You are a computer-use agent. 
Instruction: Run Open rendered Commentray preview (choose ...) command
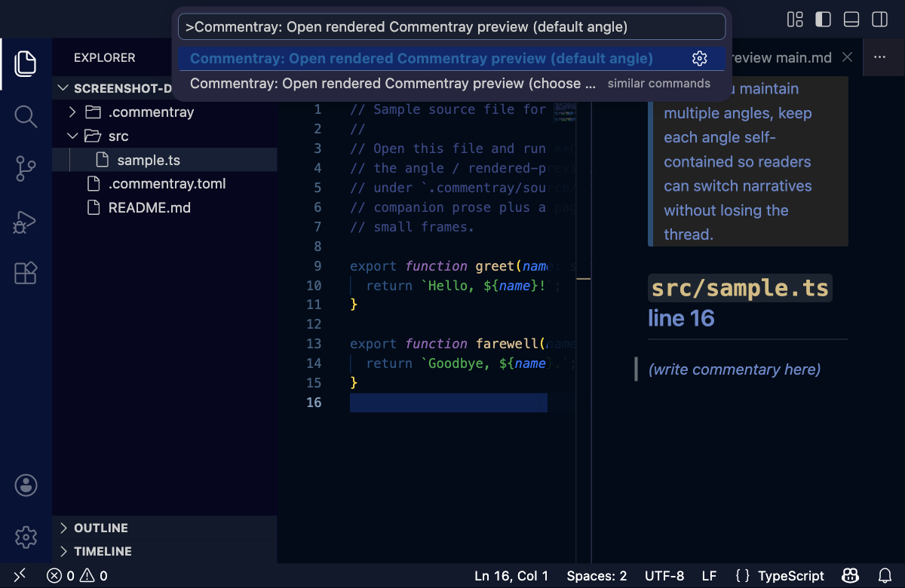click(452, 83)
